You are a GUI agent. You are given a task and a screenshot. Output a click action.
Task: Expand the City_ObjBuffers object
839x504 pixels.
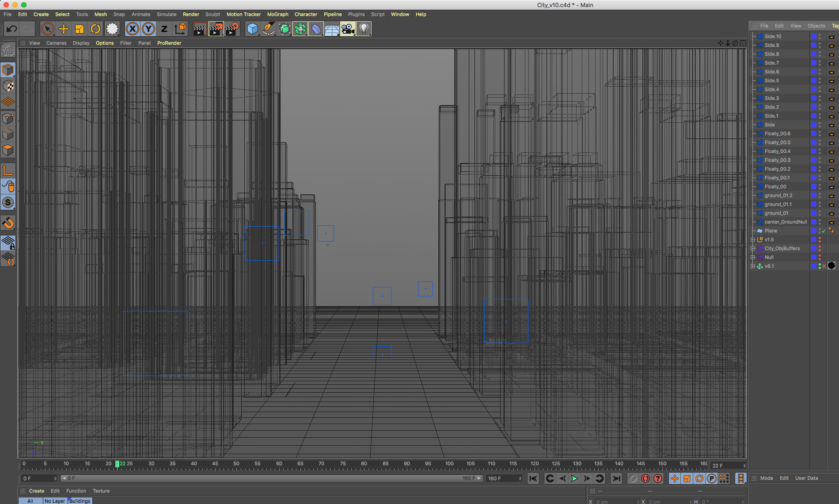click(753, 248)
